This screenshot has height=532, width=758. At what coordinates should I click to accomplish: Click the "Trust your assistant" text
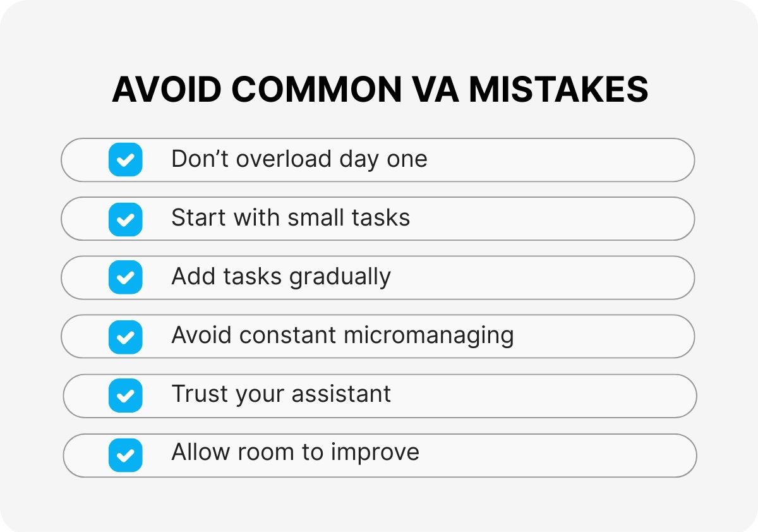[281, 394]
